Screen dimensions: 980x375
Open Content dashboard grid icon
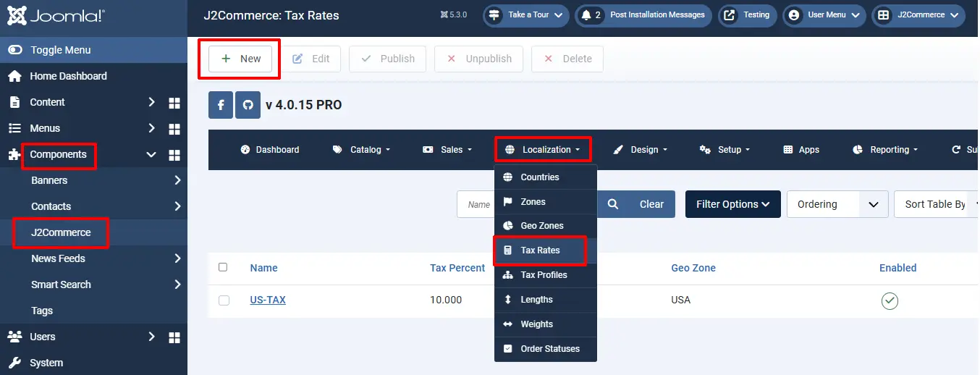pos(174,103)
